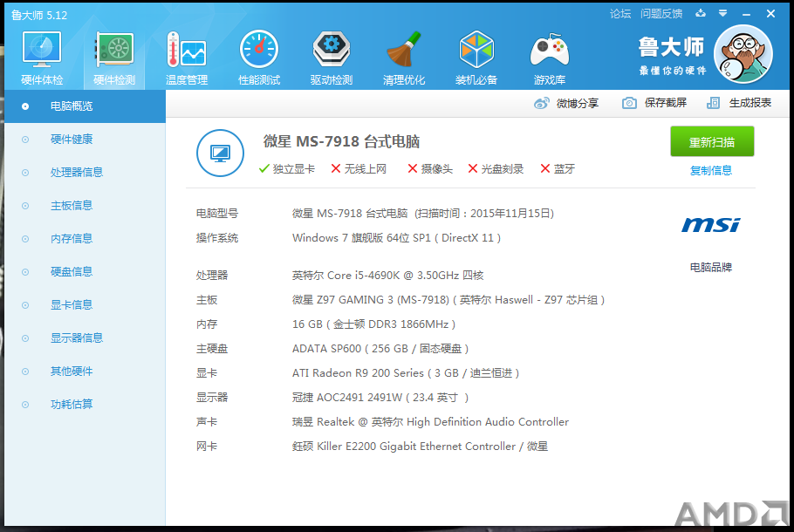The image size is (794, 532).
Task: Click the Weibo share icon
Action: click(x=541, y=103)
